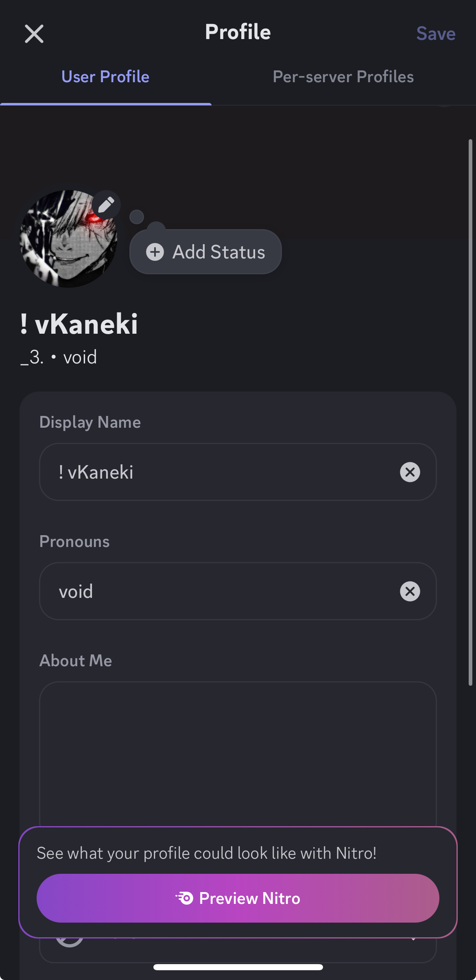476x980 pixels.
Task: Click the plus icon beside Add Status
Action: (x=155, y=252)
